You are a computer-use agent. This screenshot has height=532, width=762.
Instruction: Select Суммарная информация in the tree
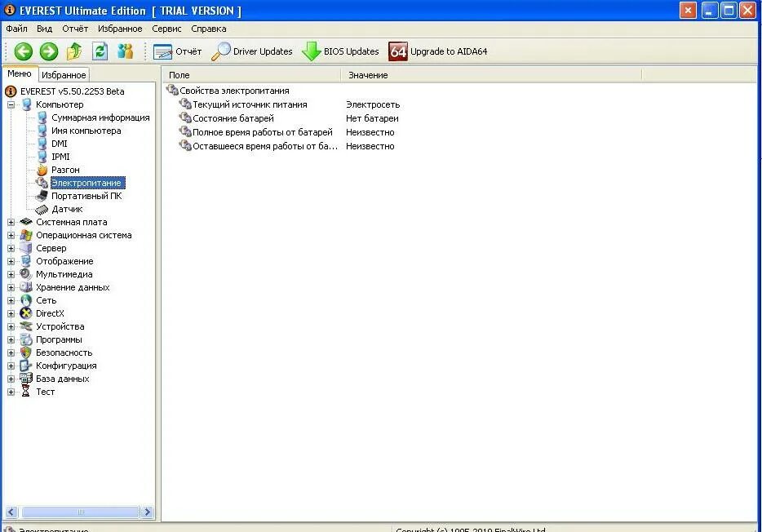[x=100, y=117]
